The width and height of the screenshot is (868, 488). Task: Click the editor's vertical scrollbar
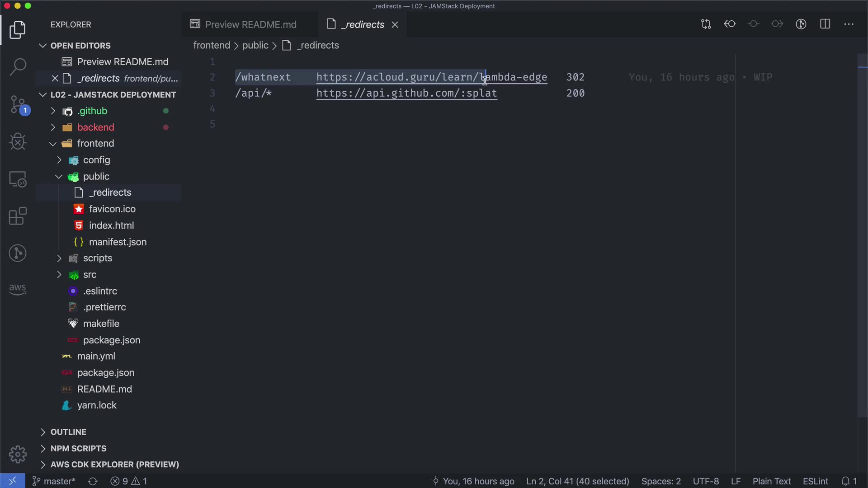point(862,235)
